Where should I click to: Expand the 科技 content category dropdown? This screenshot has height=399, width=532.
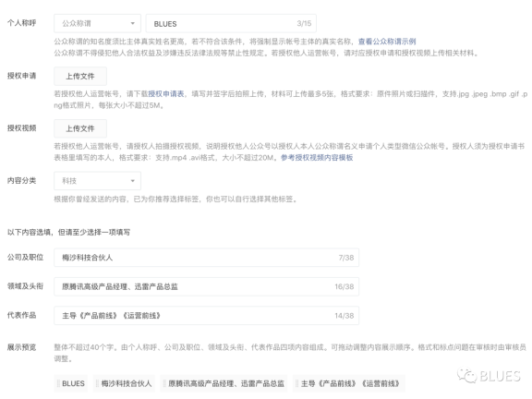click(97, 181)
